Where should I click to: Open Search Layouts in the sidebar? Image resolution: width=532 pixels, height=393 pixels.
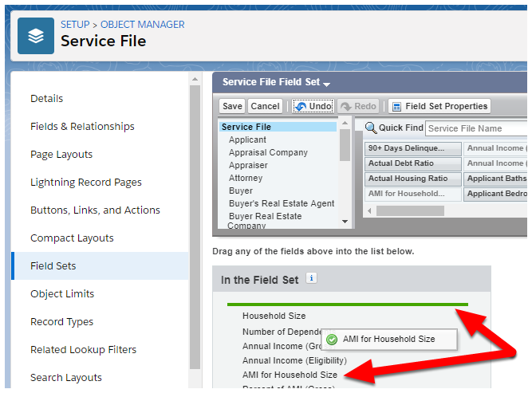point(66,377)
